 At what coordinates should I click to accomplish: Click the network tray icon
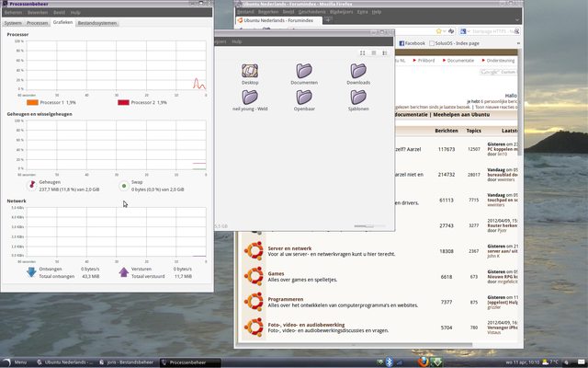click(x=400, y=362)
